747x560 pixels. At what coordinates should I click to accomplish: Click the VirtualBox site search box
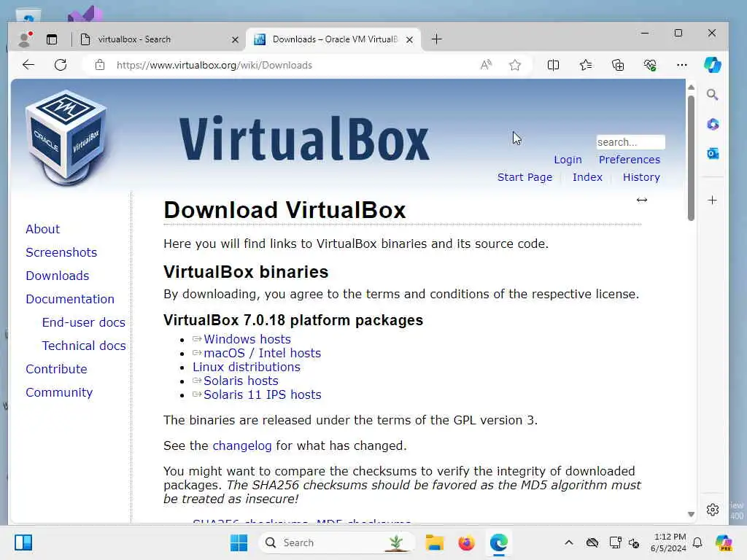point(630,142)
